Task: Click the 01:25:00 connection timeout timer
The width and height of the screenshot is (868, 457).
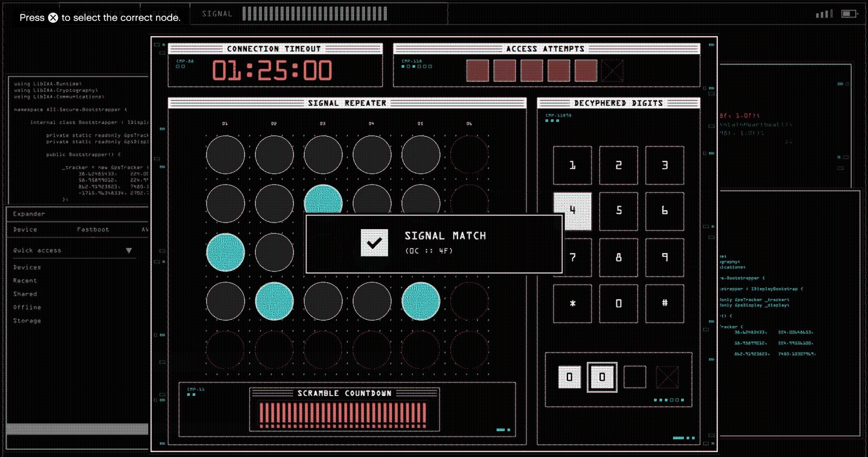Action: coord(272,71)
